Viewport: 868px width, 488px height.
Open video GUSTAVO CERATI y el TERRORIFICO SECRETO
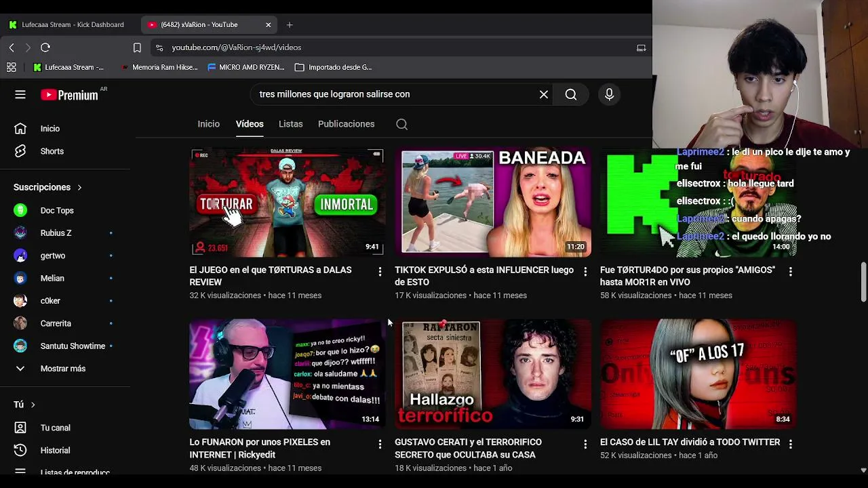tap(468, 448)
